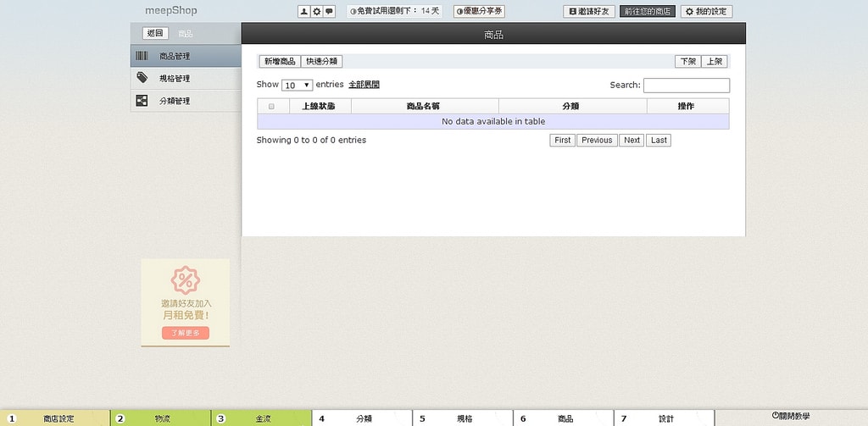Click the 了解更多 button on promo banner
The width and height of the screenshot is (868, 426).
point(185,333)
